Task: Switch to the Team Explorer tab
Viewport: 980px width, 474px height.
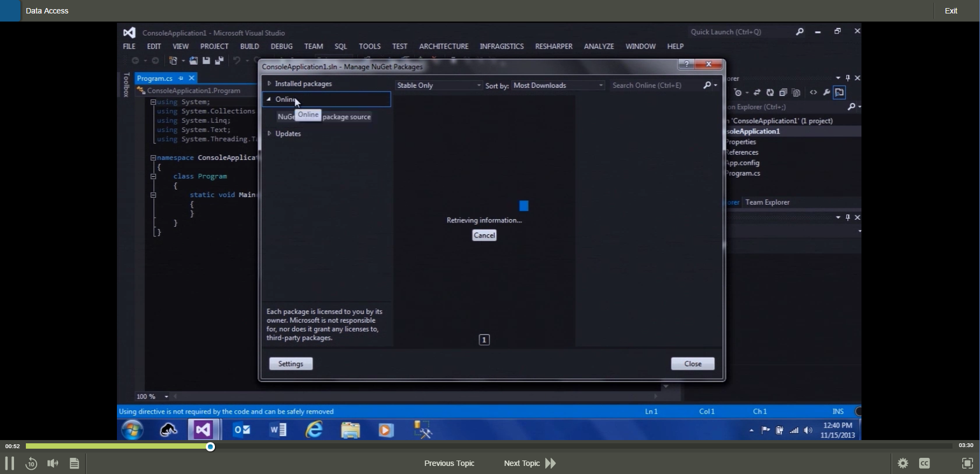Action: coord(767,203)
